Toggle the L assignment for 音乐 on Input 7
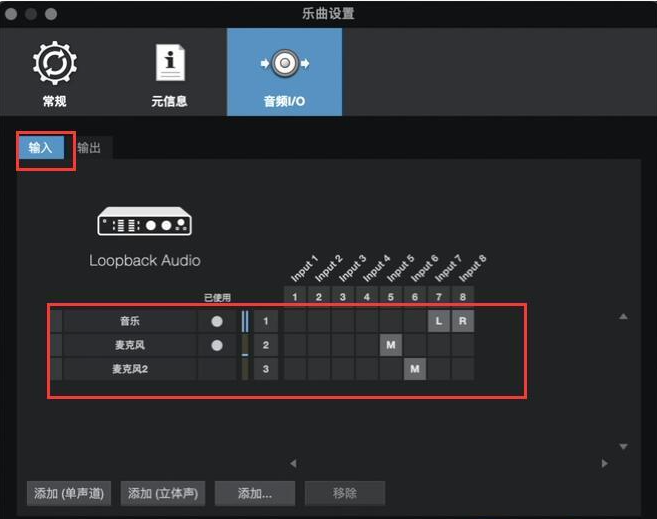This screenshot has height=519, width=657. click(439, 321)
